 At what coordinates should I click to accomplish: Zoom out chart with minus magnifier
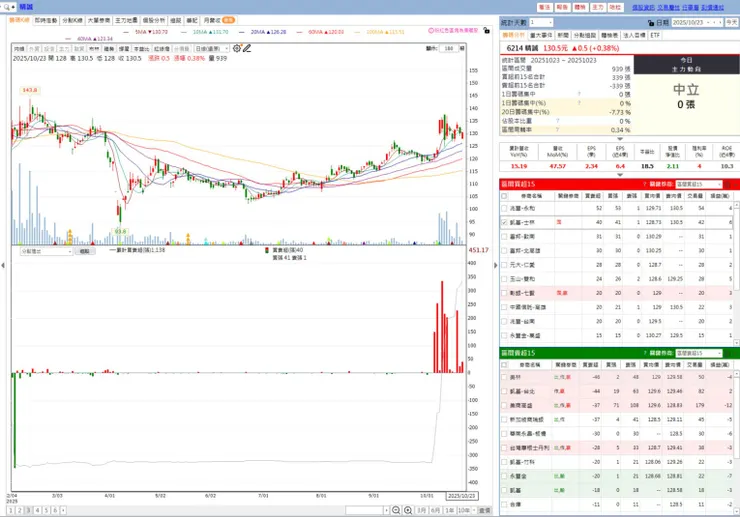[x=396, y=510]
